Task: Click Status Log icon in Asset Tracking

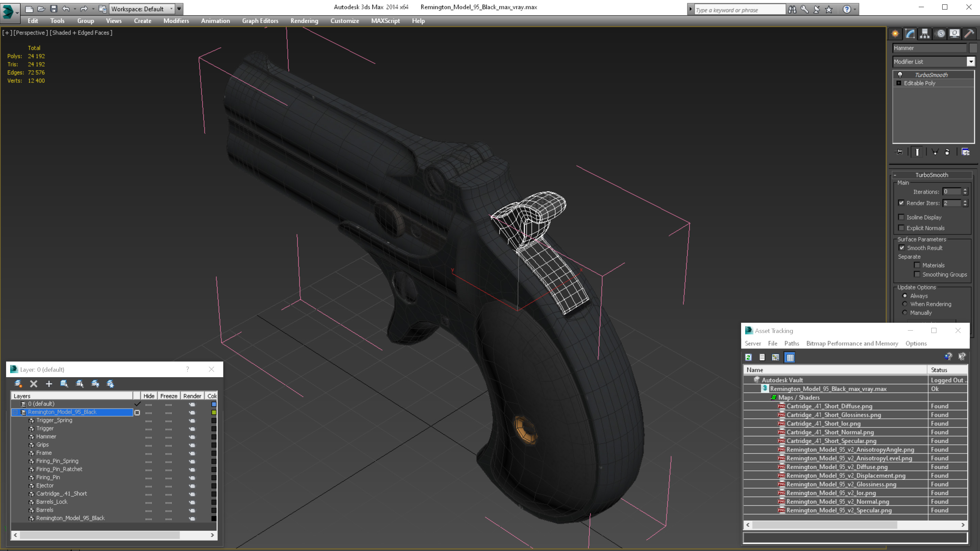Action: [x=762, y=357]
